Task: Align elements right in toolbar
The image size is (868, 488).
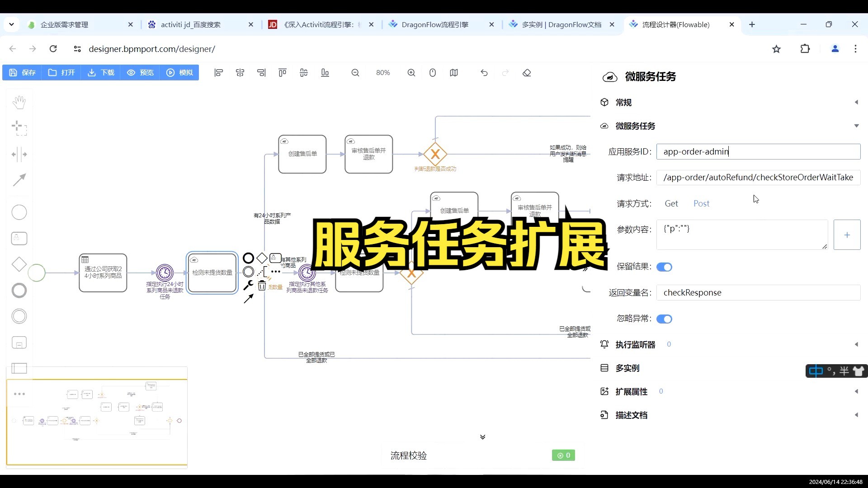Action: point(261,73)
